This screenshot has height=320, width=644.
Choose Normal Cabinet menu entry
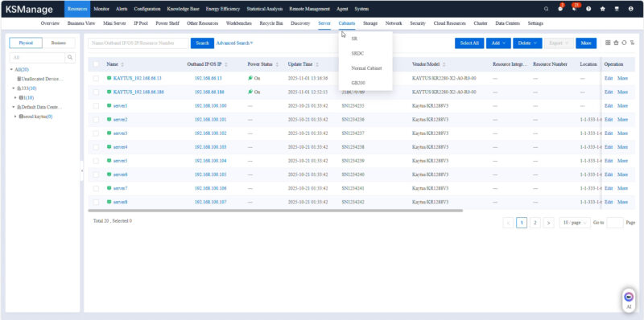point(365,68)
